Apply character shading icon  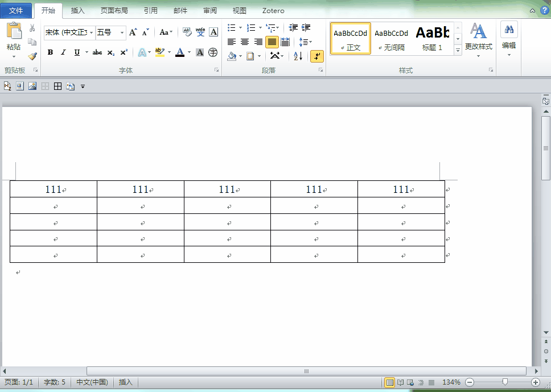click(x=200, y=53)
